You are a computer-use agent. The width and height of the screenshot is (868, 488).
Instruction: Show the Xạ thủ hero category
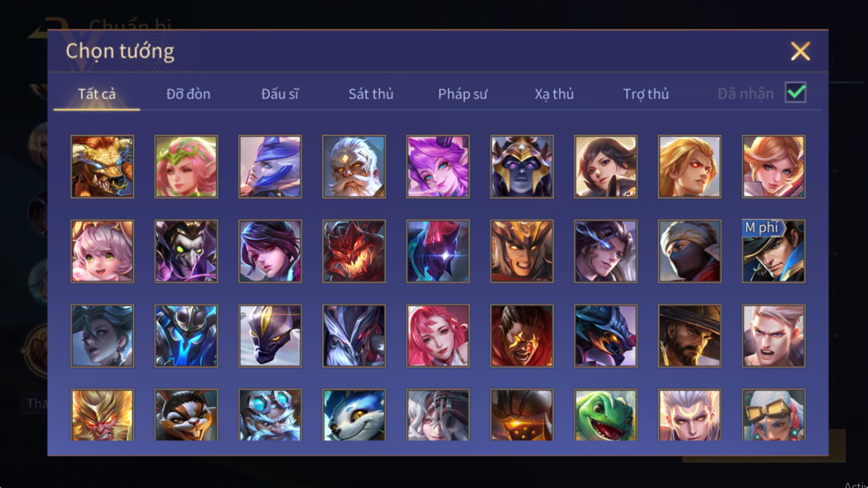pos(554,94)
